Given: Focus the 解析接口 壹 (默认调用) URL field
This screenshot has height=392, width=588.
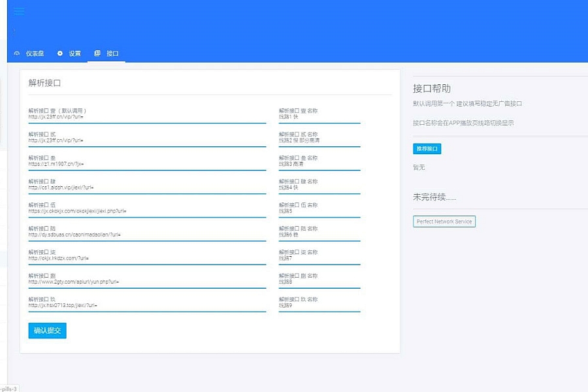Looking at the screenshot, I should pos(147,117).
